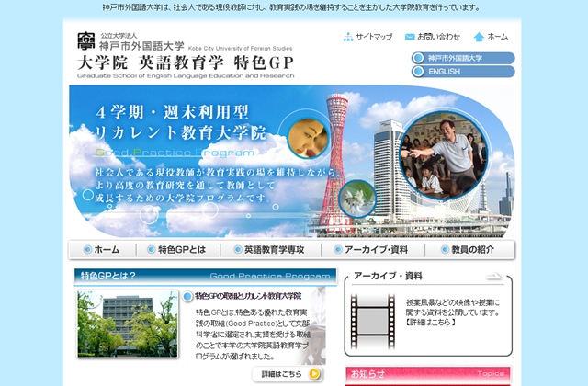Select 英語教育学専攻 in the navigation bar
Screen dimensions: 588x386
click(x=270, y=250)
